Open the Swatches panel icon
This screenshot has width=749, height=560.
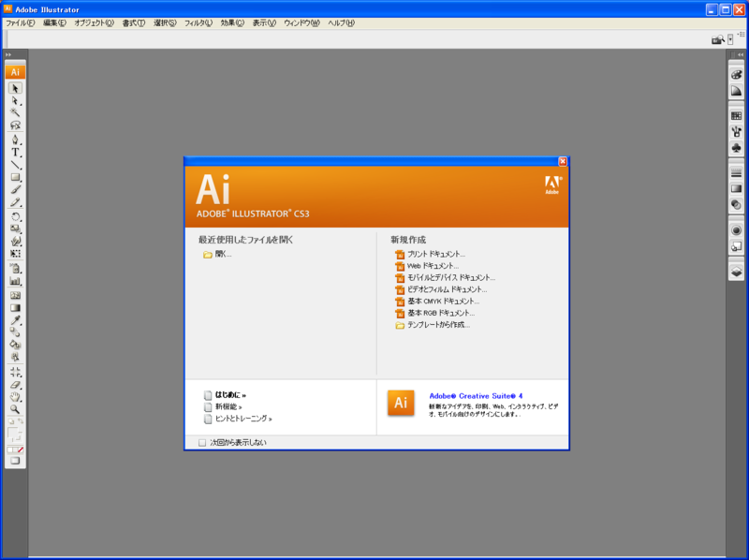[x=736, y=115]
